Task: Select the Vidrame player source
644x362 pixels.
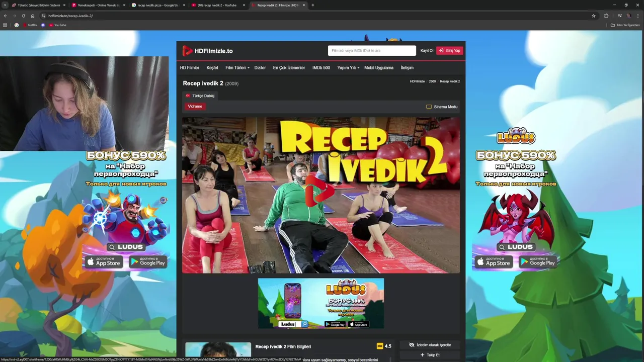Action: (195, 107)
